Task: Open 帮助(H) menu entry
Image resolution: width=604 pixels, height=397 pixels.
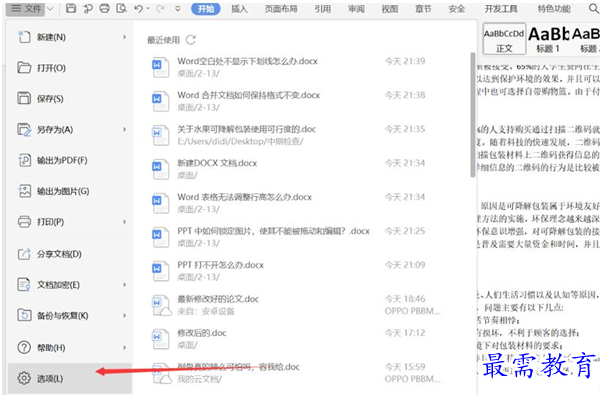Action: click(x=70, y=348)
